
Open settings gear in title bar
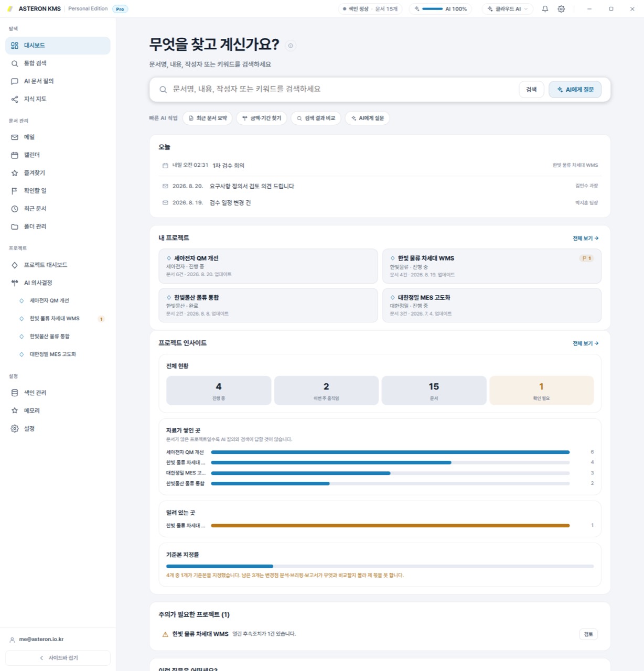[x=561, y=9]
